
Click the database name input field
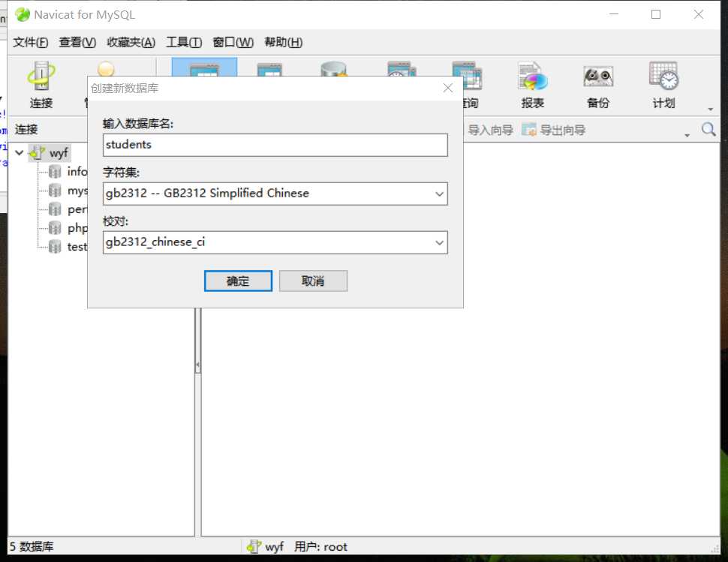pyautogui.click(x=275, y=145)
